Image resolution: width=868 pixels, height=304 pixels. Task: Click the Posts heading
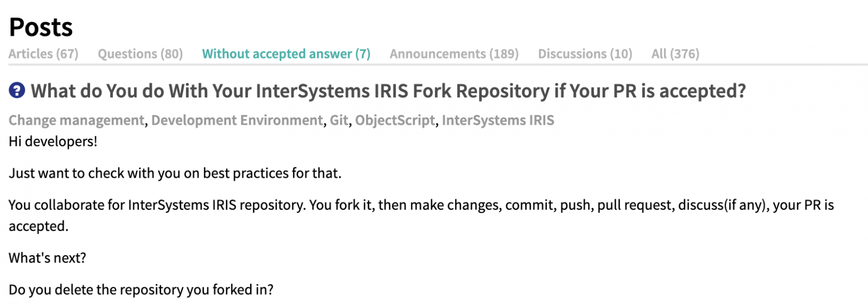coord(41,27)
